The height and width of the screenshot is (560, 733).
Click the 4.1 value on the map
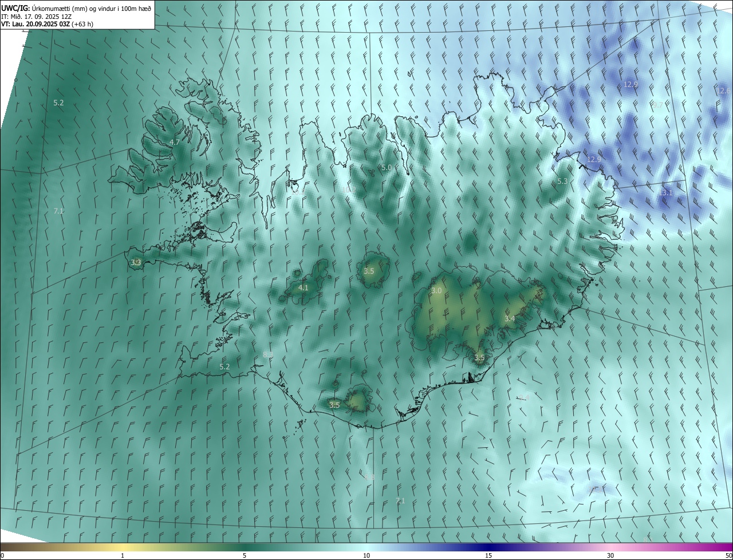coord(304,287)
